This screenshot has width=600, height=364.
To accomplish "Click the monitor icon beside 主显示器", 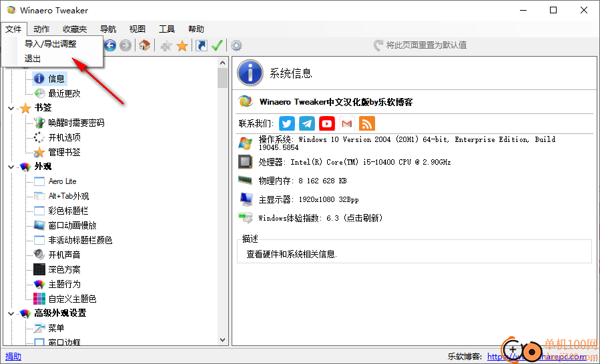I will [246, 199].
